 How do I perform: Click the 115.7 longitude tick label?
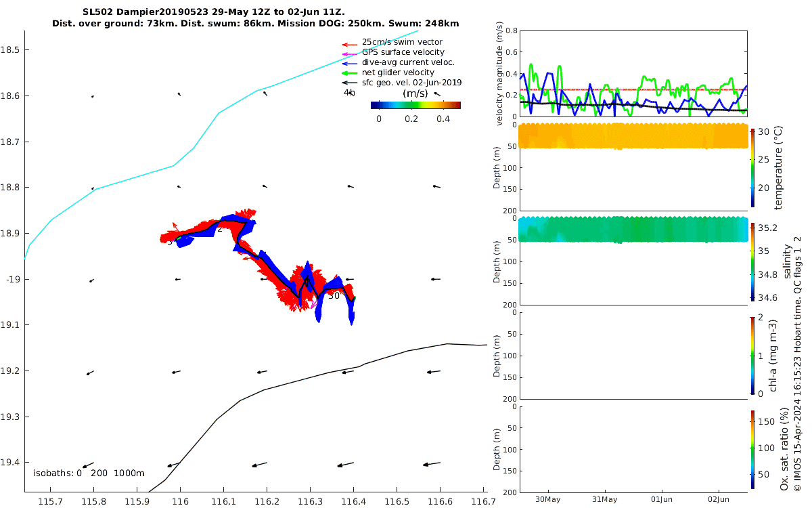[50, 501]
